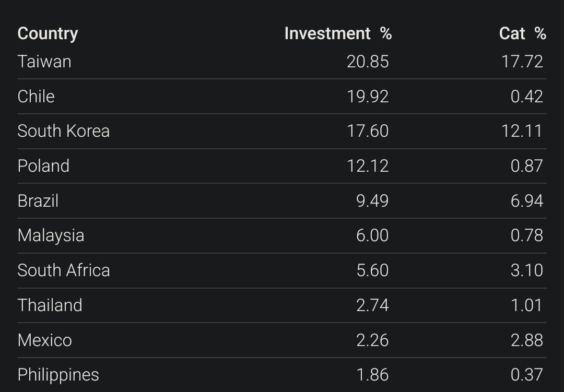Select the Taiwan row name
The image size is (564, 392).
44,62
